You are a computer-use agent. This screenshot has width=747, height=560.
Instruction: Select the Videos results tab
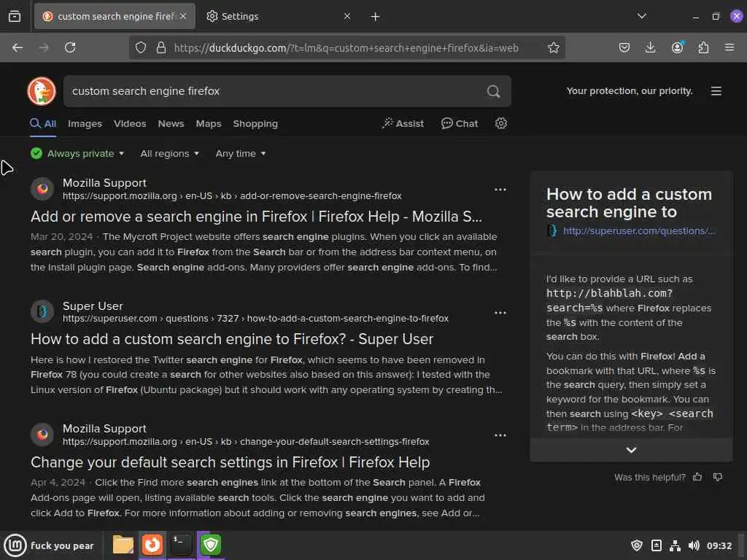point(130,124)
